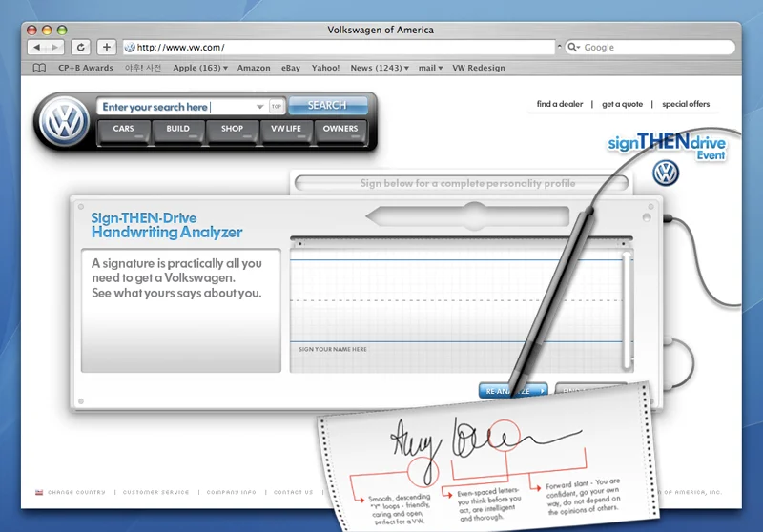Click the VW favicon in the address bar
The height and width of the screenshot is (532, 763).
click(130, 47)
